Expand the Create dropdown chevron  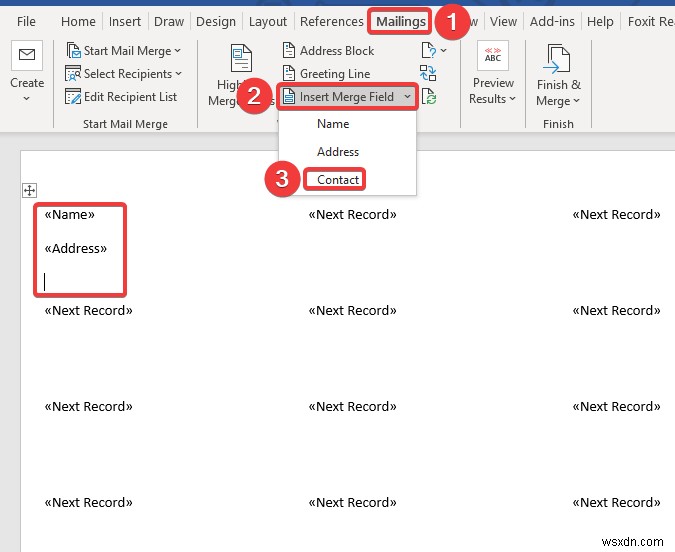click(27, 99)
